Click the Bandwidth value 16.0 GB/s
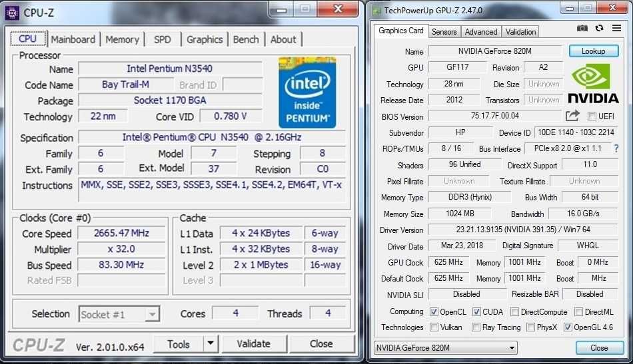 tap(583, 213)
